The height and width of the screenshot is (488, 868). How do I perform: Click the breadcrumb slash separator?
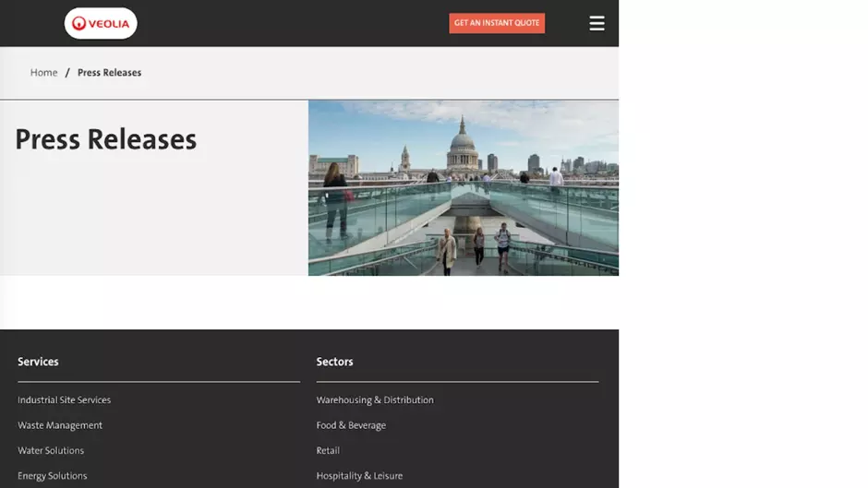coord(67,73)
